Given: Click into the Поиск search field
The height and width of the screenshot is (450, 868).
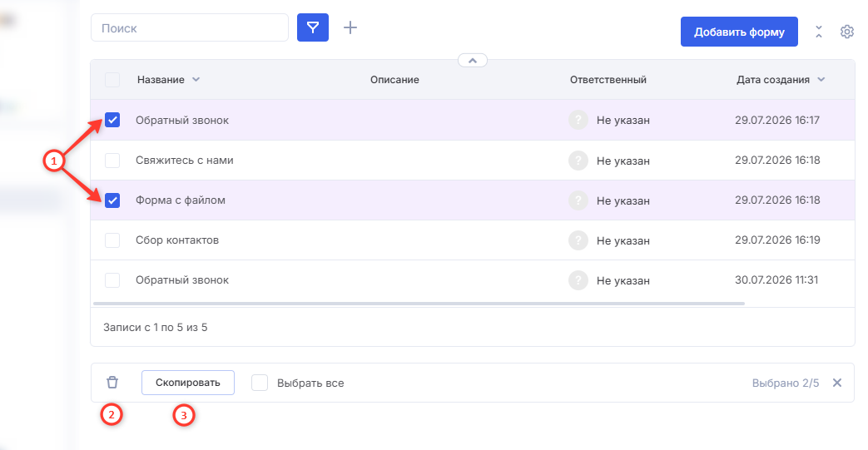Looking at the screenshot, I should (190, 27).
